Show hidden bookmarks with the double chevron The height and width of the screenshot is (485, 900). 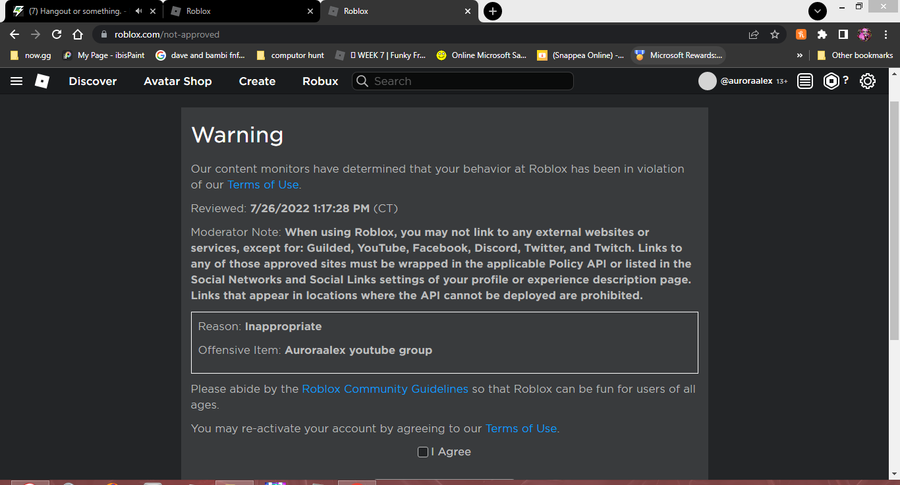pos(800,55)
